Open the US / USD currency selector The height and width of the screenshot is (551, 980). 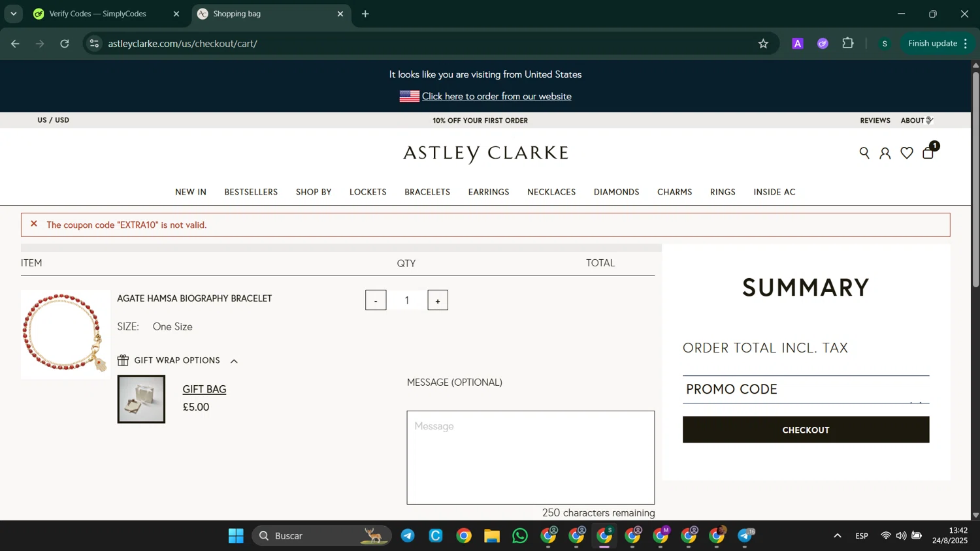click(x=54, y=120)
